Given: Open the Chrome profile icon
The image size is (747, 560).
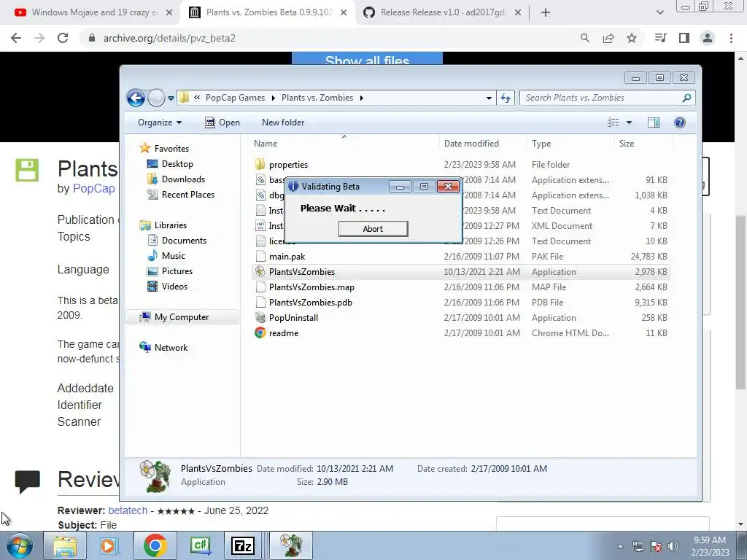Looking at the screenshot, I should click(x=708, y=38).
